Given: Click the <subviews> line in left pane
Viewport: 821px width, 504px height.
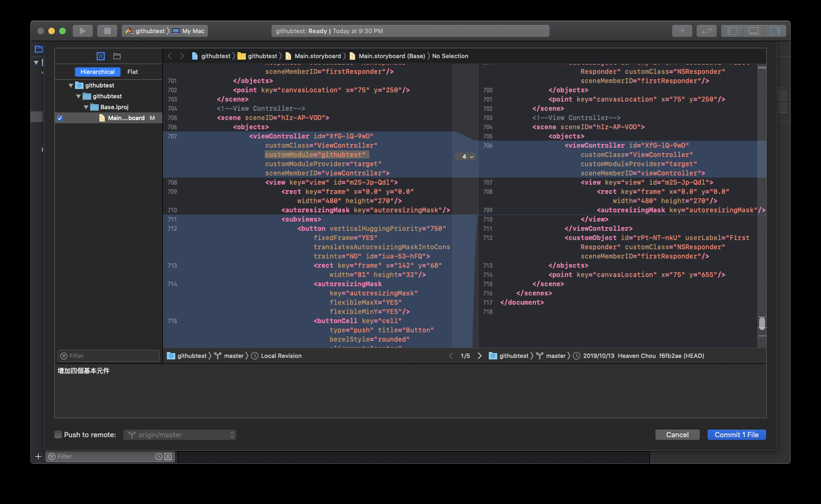Looking at the screenshot, I should [x=301, y=219].
